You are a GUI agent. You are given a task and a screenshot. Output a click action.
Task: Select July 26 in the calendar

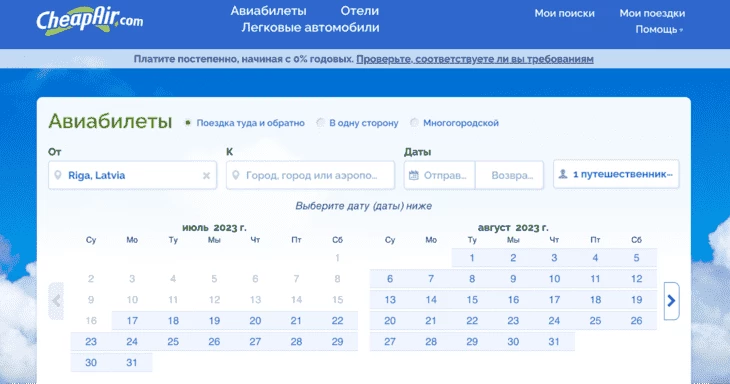[x=214, y=342]
